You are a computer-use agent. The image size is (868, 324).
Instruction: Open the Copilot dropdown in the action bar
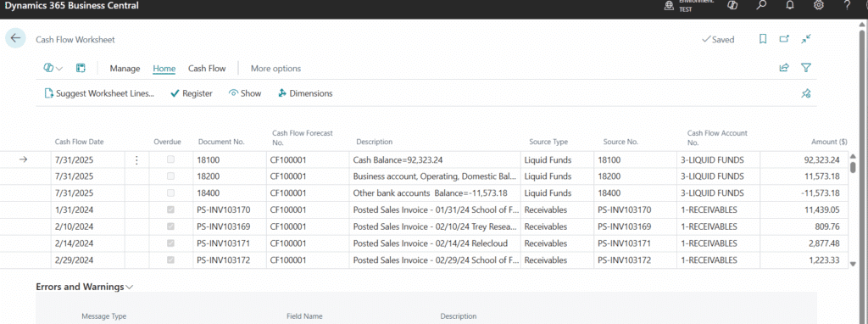click(x=53, y=68)
